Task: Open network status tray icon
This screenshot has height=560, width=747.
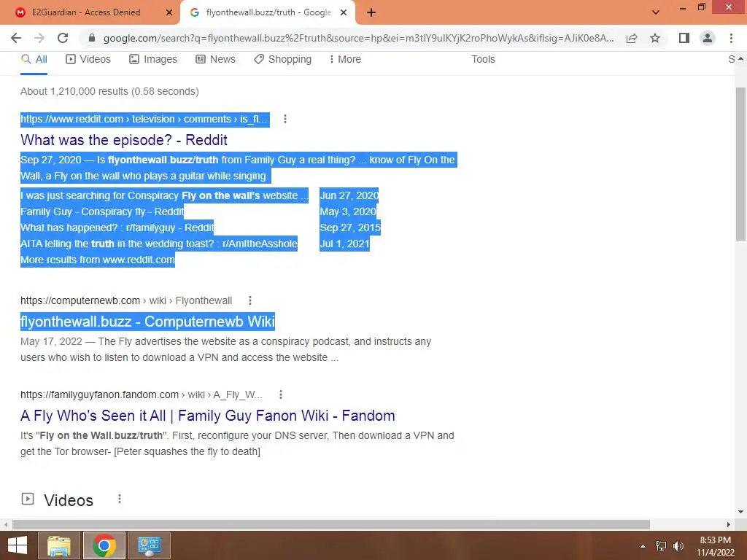Action: 661,546
